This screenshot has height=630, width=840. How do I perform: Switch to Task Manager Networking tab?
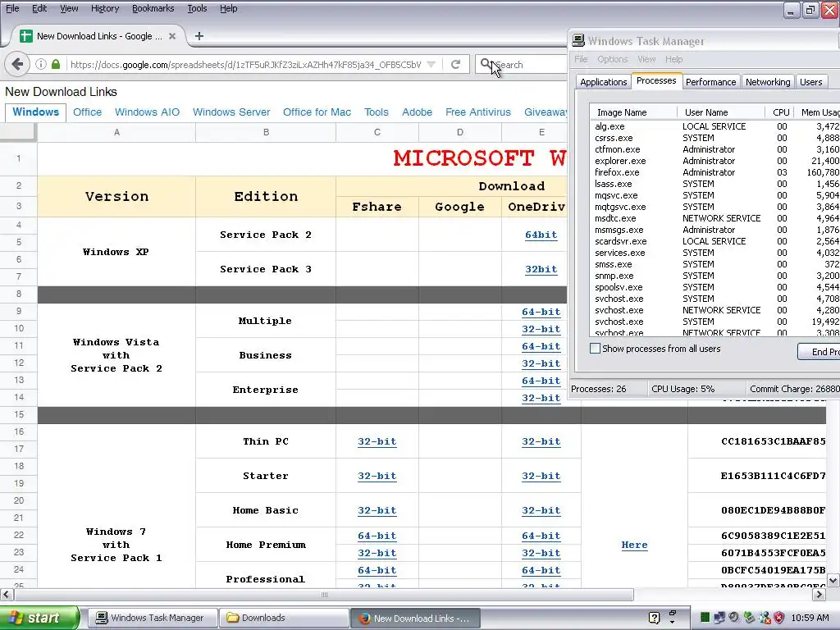(768, 81)
